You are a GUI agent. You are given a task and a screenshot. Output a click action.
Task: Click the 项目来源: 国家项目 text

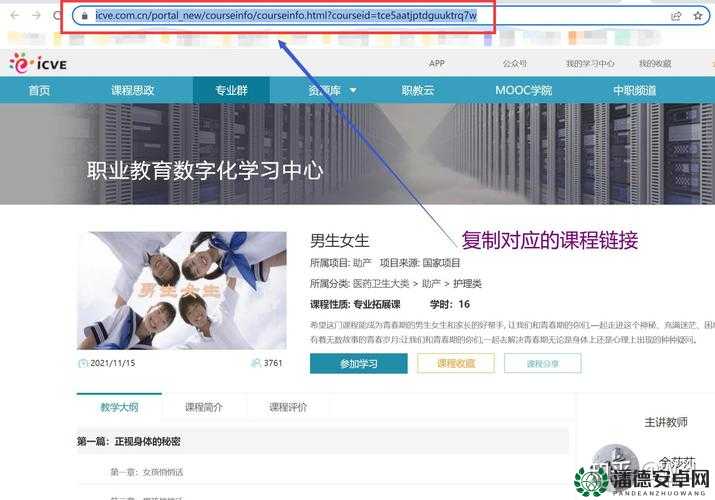point(420,263)
